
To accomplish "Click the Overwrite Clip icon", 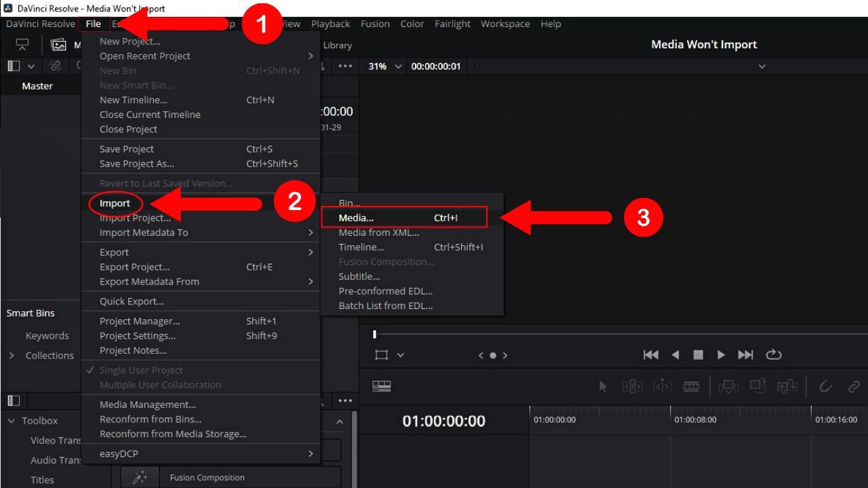I will tap(757, 386).
